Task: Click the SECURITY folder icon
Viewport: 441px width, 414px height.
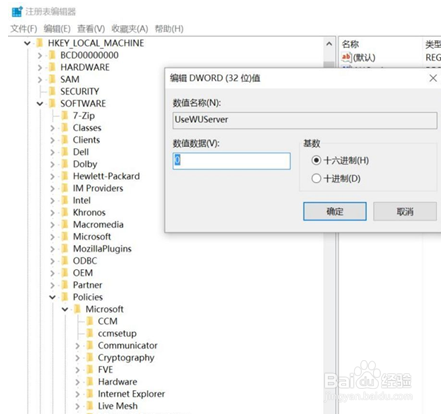Action: (x=52, y=91)
